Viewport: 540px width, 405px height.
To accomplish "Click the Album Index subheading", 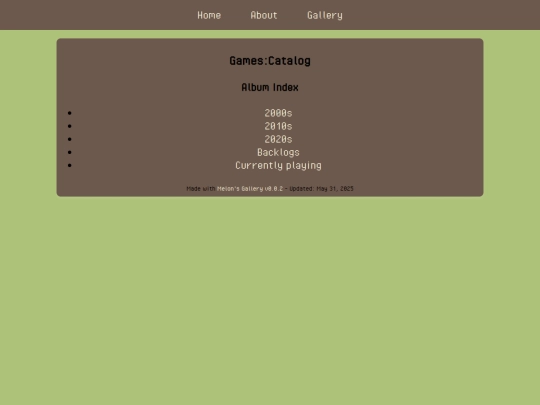I will pyautogui.click(x=270, y=87).
